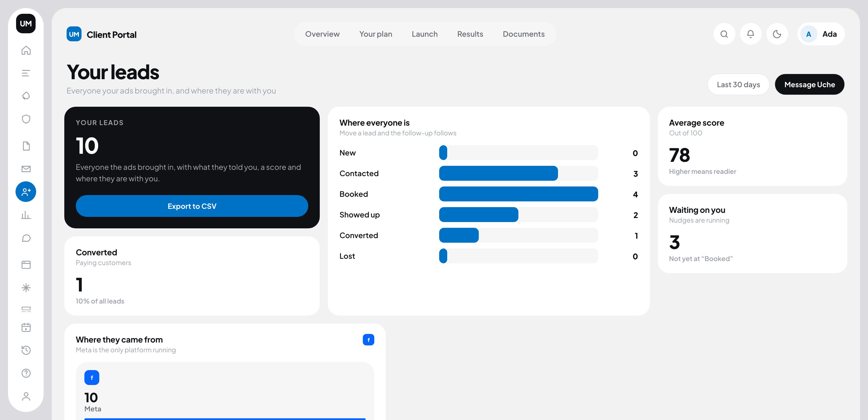Open the Documents tab
The height and width of the screenshot is (420, 868).
(x=523, y=34)
